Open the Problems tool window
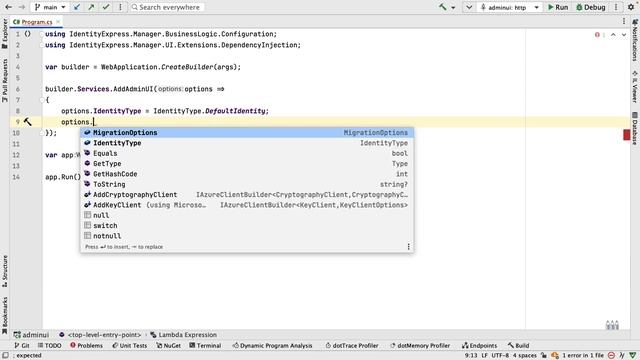Image resolution: width=640 pixels, height=360 pixels. (x=86, y=345)
